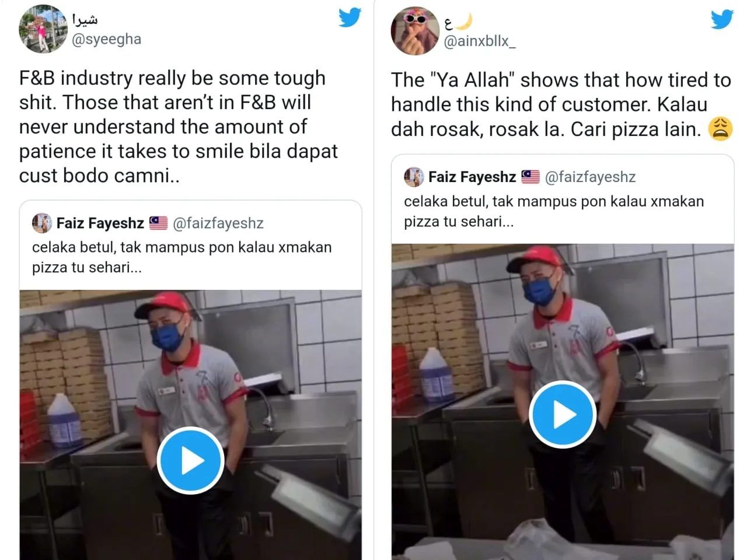Click Twitter bird logo on @ainxbllx_'s tweet
The height and width of the screenshot is (560, 747).
(722, 19)
